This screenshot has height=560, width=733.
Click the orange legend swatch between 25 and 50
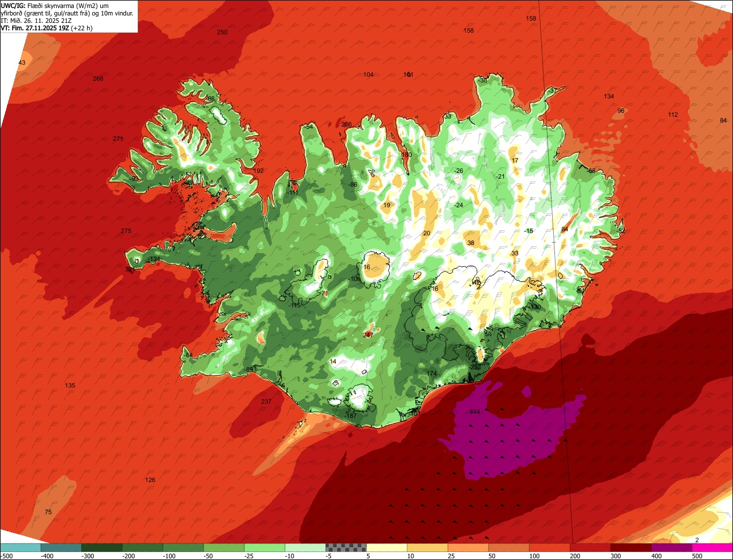pos(468,547)
